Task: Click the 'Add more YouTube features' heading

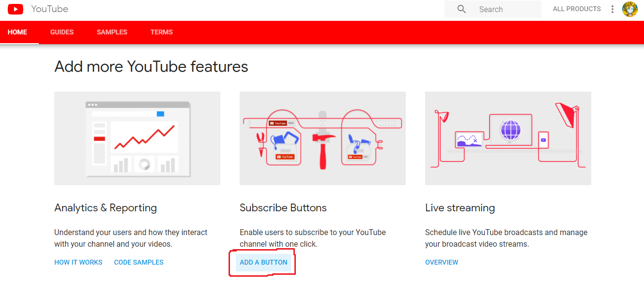Action: pos(151,66)
